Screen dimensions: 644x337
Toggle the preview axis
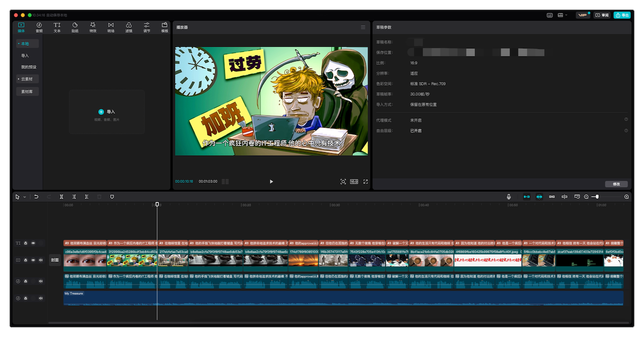(x=565, y=196)
